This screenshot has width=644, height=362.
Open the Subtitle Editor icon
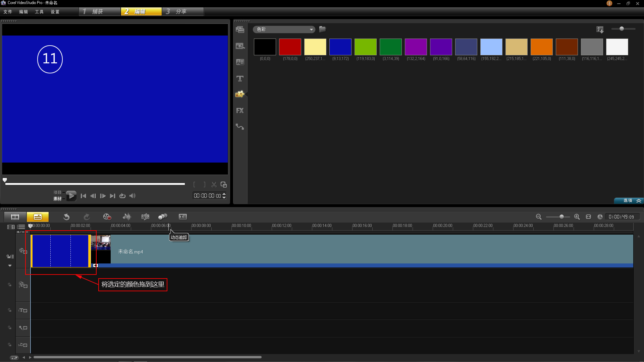point(182,217)
